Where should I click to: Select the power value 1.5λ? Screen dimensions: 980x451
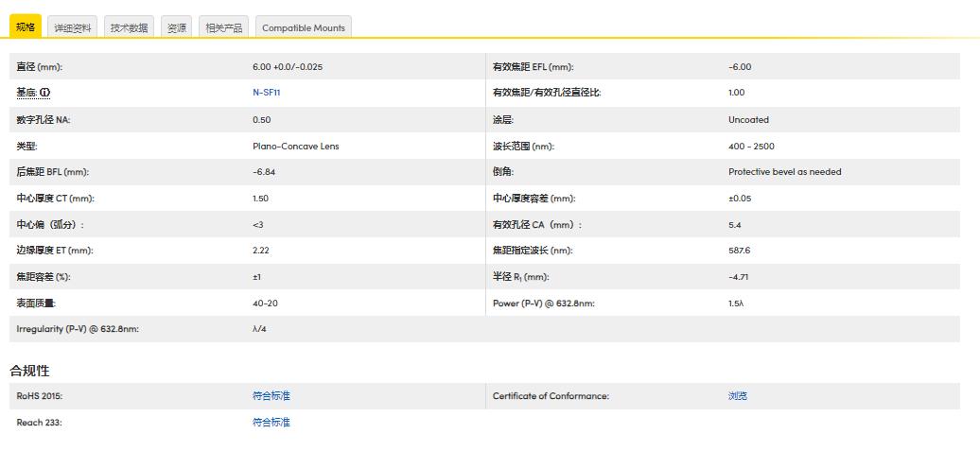(x=736, y=304)
